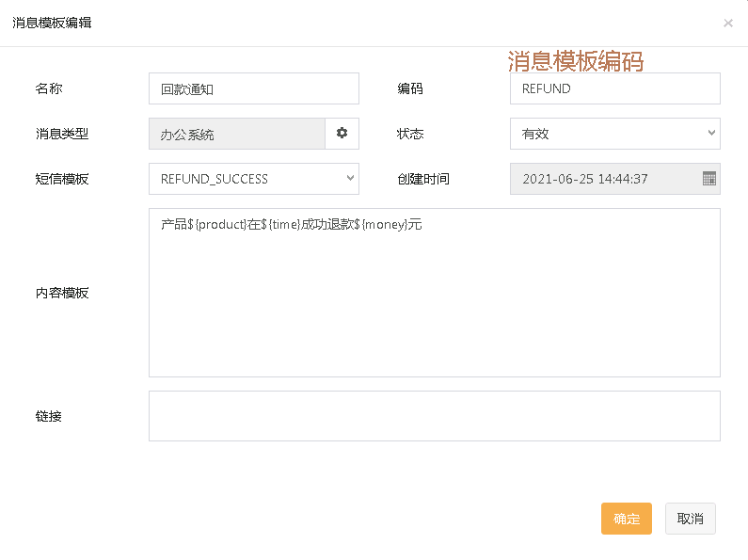Image resolution: width=748 pixels, height=560 pixels.
Task: Click the 编码 input containing REFUND
Action: tap(614, 89)
